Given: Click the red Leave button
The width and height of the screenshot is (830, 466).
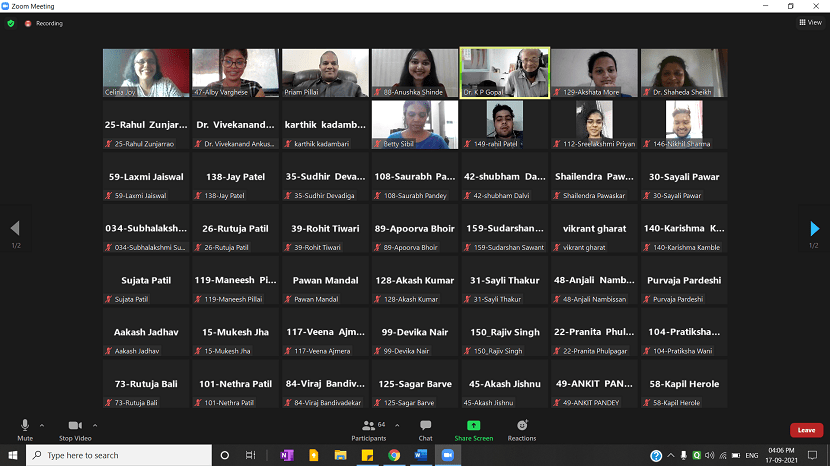Looking at the screenshot, I should [806, 430].
